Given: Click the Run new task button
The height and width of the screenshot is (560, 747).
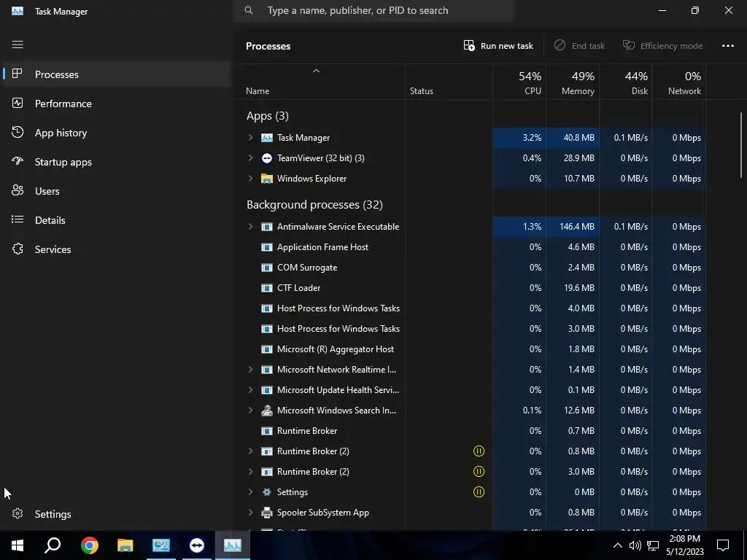Looking at the screenshot, I should (498, 46).
